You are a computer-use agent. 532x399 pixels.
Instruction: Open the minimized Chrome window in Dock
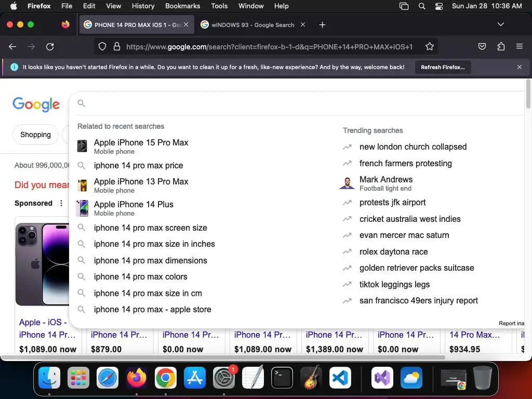pos(453,379)
